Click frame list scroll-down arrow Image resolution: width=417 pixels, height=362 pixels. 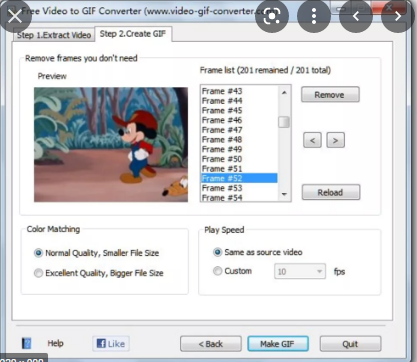tap(284, 194)
